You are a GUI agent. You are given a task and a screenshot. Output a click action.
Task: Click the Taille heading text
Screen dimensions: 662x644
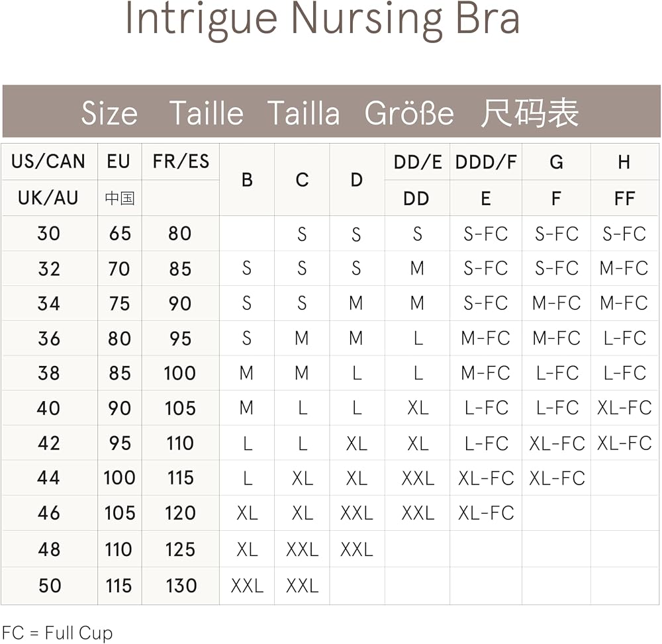207,113
